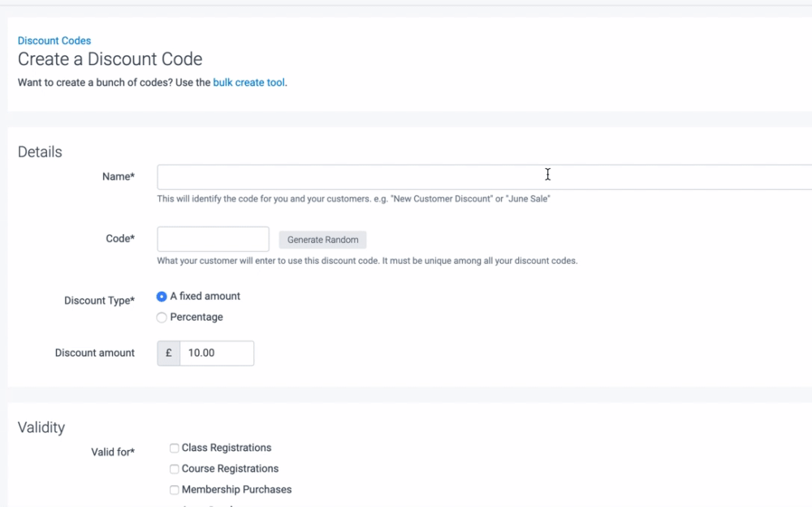Viewport: 812px width, 507px height.
Task: Click the Validity section heading
Action: tap(41, 427)
